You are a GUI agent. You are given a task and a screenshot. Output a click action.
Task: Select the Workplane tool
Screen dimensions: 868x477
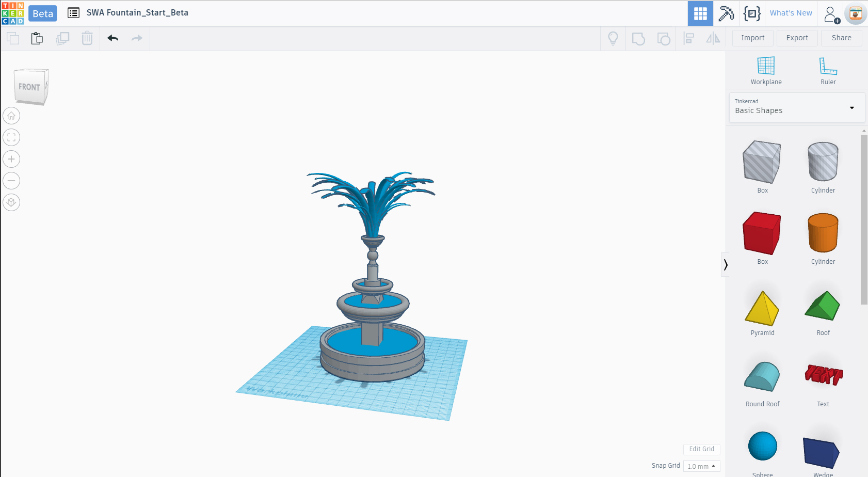pyautogui.click(x=766, y=71)
